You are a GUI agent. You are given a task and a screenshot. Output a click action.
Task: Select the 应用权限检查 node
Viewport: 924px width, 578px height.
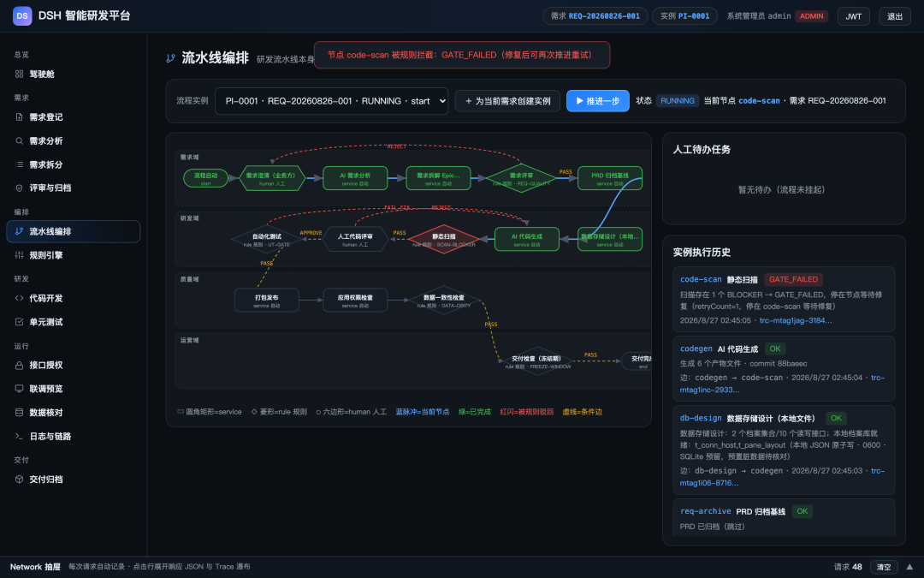[355, 301]
